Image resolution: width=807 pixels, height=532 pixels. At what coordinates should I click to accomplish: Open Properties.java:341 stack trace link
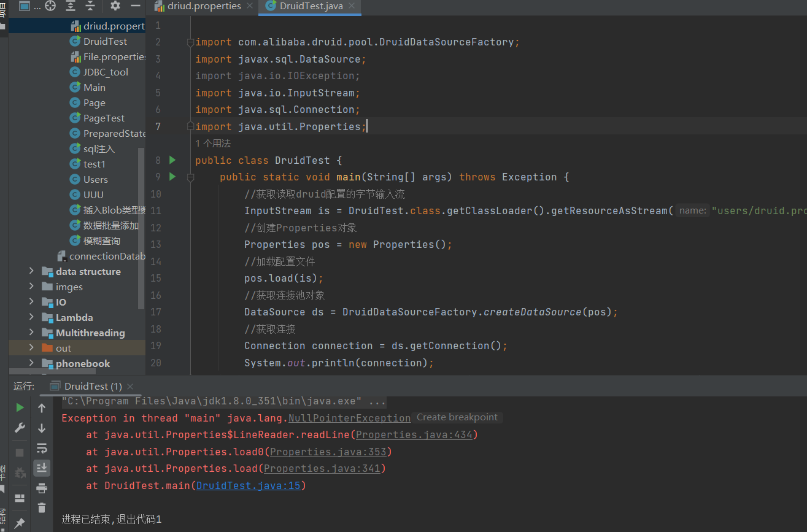(x=322, y=468)
